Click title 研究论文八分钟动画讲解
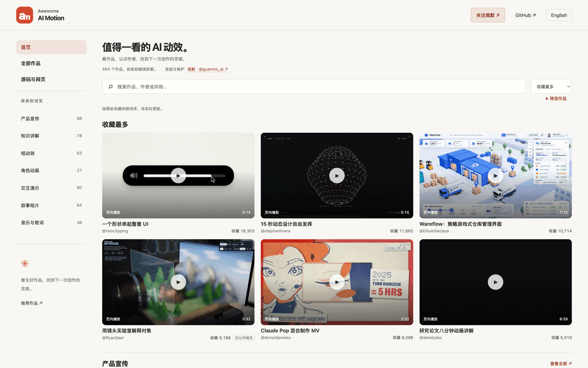This screenshot has height=368, width=588. [447, 331]
